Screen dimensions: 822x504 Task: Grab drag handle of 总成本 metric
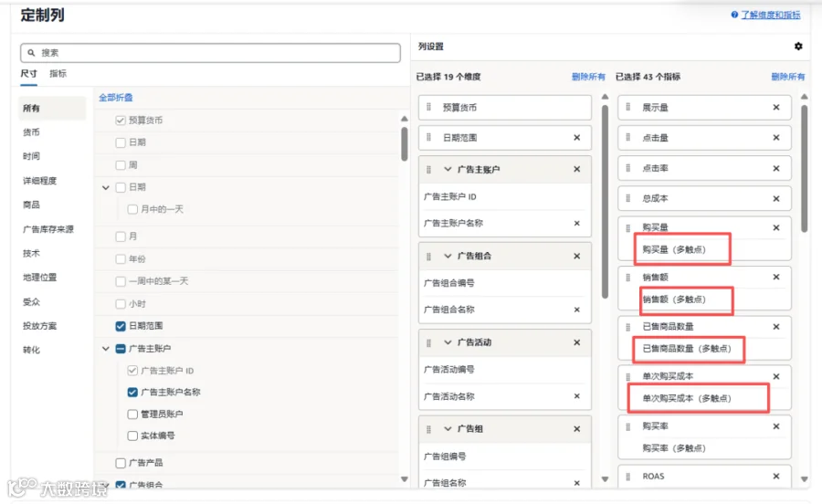[x=628, y=198]
